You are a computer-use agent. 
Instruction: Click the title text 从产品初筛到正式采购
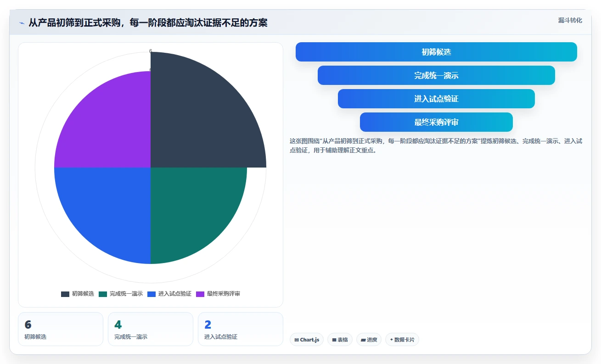(x=74, y=22)
